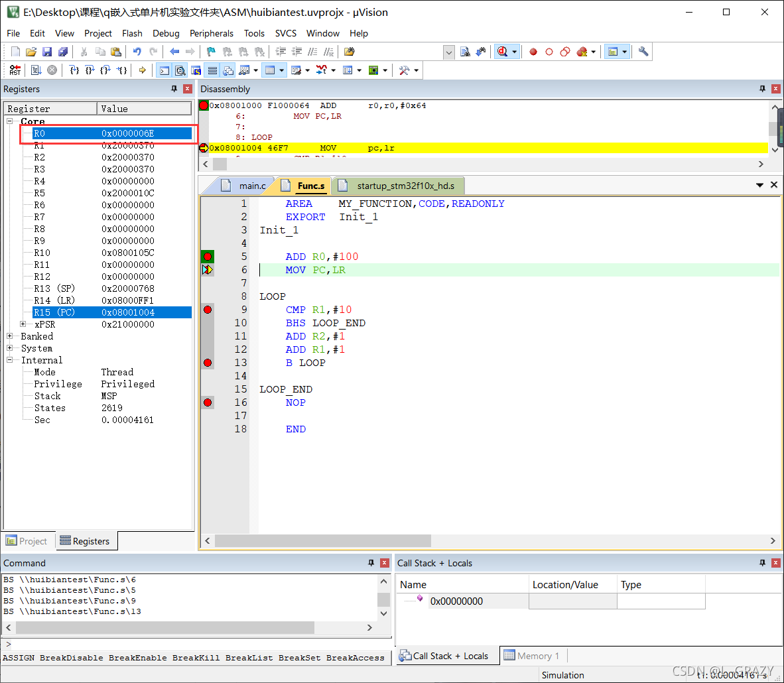784x683 pixels.
Task: Close the Call Stack + Locals panel
Action: click(x=775, y=562)
